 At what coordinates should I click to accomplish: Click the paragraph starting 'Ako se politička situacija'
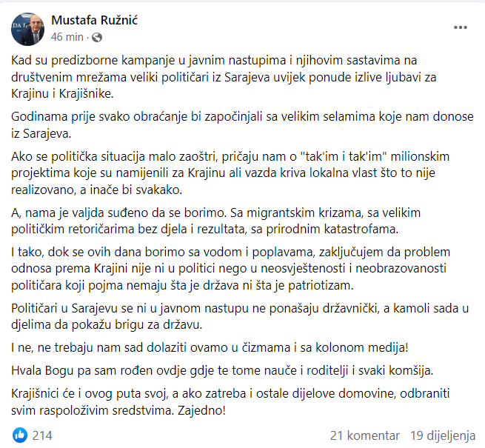[x=230, y=173]
